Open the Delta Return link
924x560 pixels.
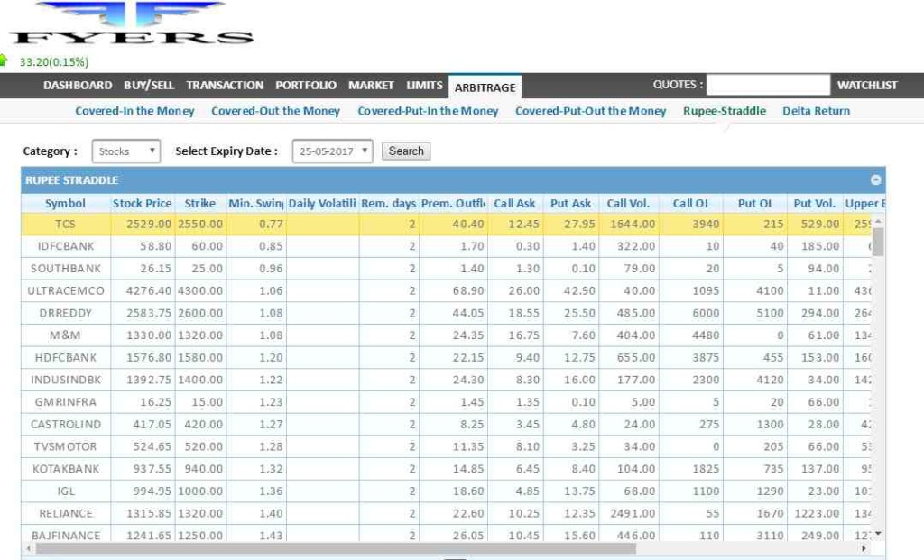(x=816, y=111)
